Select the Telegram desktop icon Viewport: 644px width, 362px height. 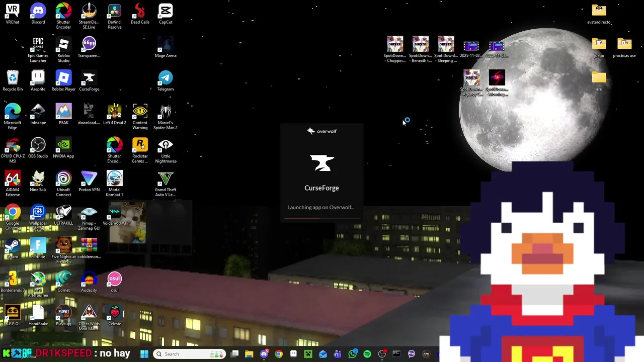(166, 81)
